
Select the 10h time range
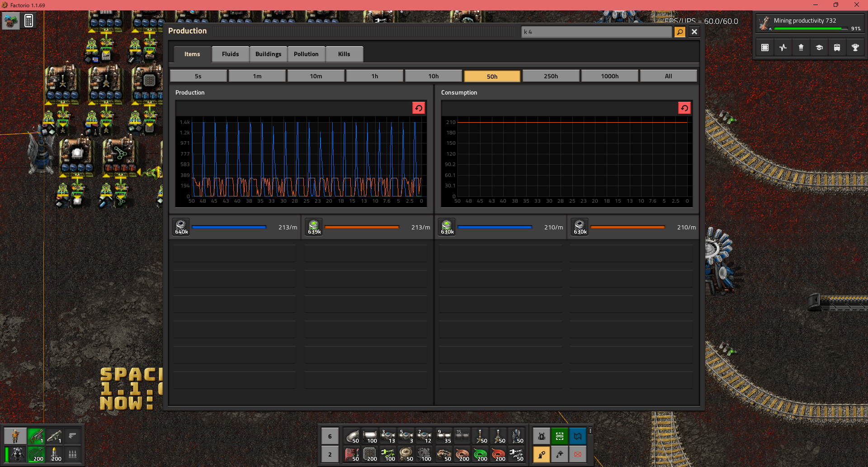pos(434,76)
